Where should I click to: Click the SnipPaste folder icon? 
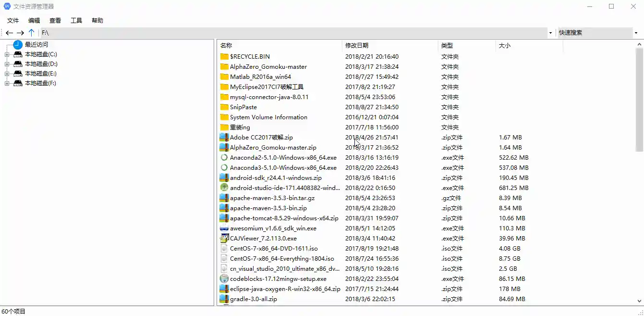click(x=224, y=107)
